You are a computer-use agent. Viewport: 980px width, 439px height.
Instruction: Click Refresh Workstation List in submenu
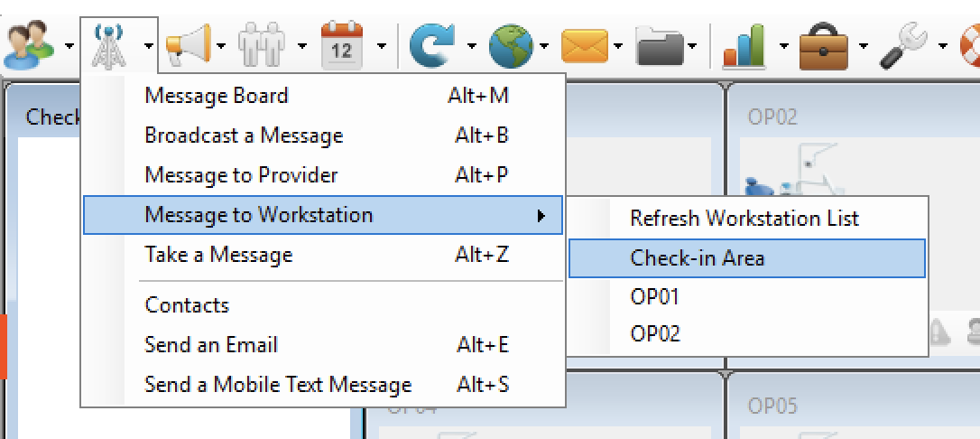[x=744, y=219]
